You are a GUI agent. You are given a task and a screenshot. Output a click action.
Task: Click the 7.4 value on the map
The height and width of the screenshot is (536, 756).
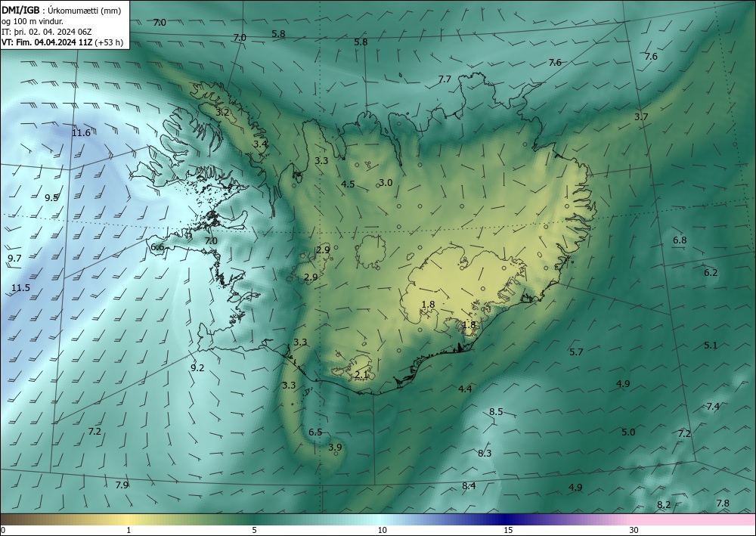click(x=713, y=406)
